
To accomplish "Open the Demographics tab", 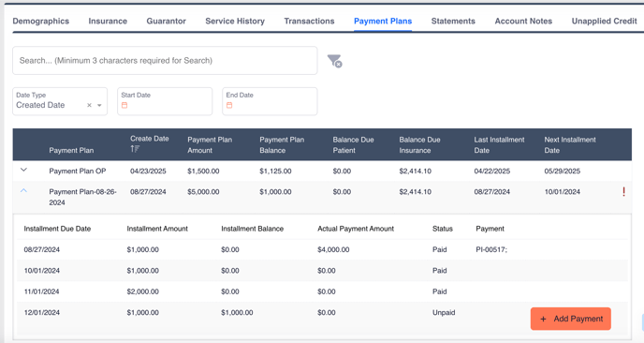I will tap(40, 21).
